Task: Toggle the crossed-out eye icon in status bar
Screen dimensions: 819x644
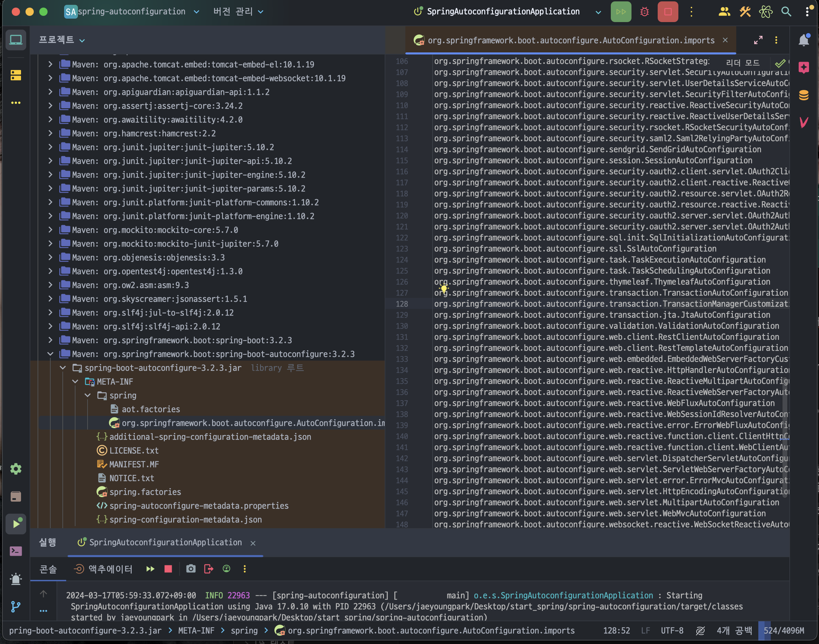Action: point(700,631)
